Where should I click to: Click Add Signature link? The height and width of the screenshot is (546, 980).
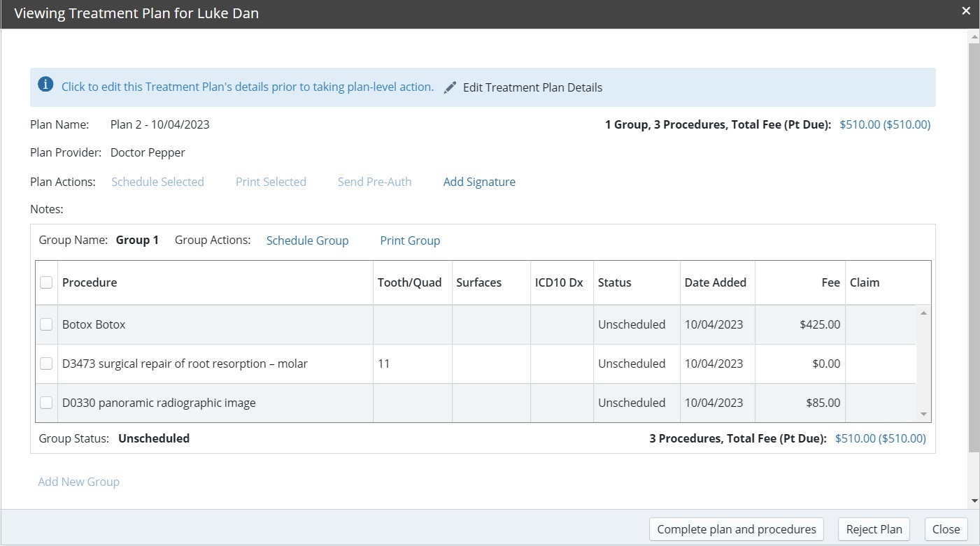479,182
